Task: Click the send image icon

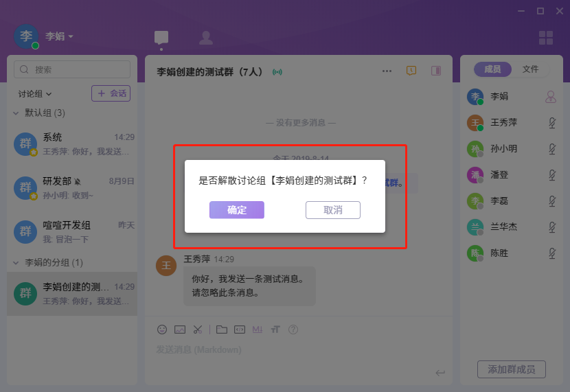Action: pos(180,330)
